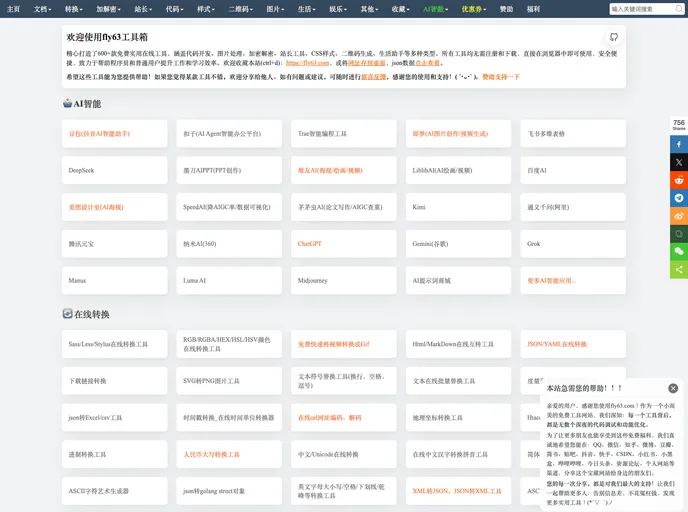Expand the 图片 dropdown menu
The width and height of the screenshot is (688, 512).
click(275, 9)
